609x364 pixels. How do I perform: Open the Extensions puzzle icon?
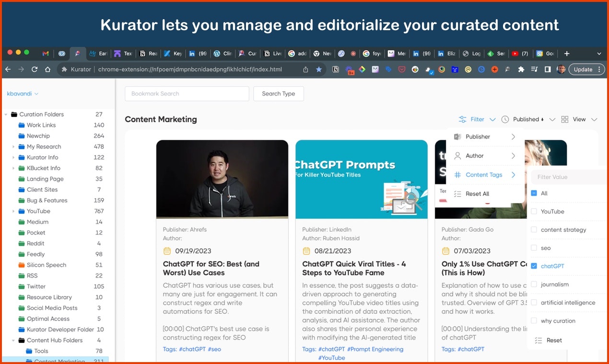[521, 69]
